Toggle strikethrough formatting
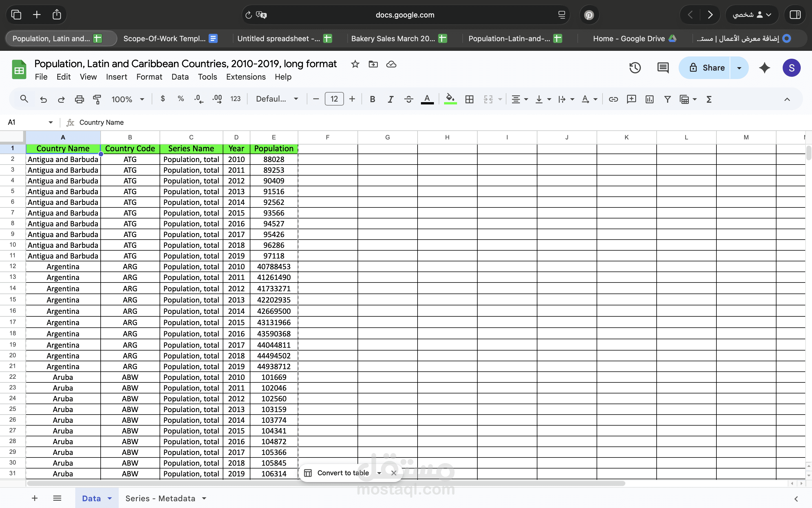The image size is (812, 508). coord(409,99)
